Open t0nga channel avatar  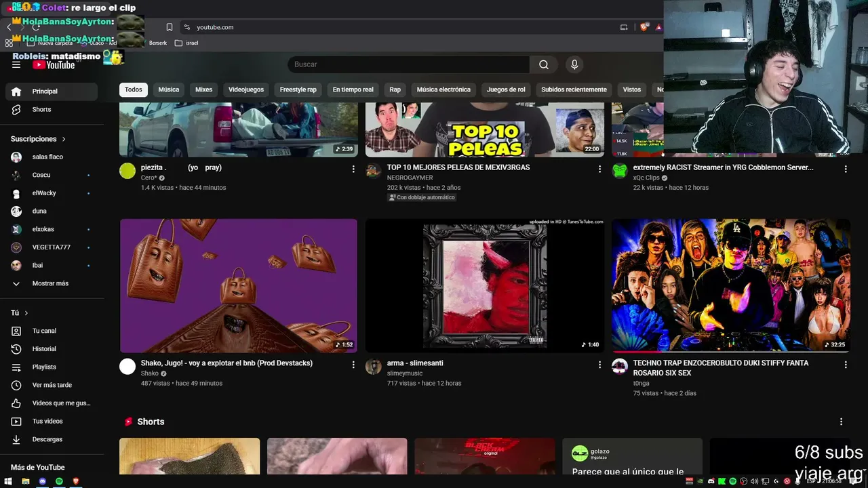pos(620,367)
